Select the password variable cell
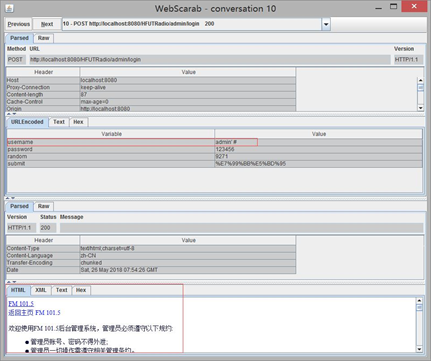Viewport: 431px width, 361px height. tap(111, 149)
